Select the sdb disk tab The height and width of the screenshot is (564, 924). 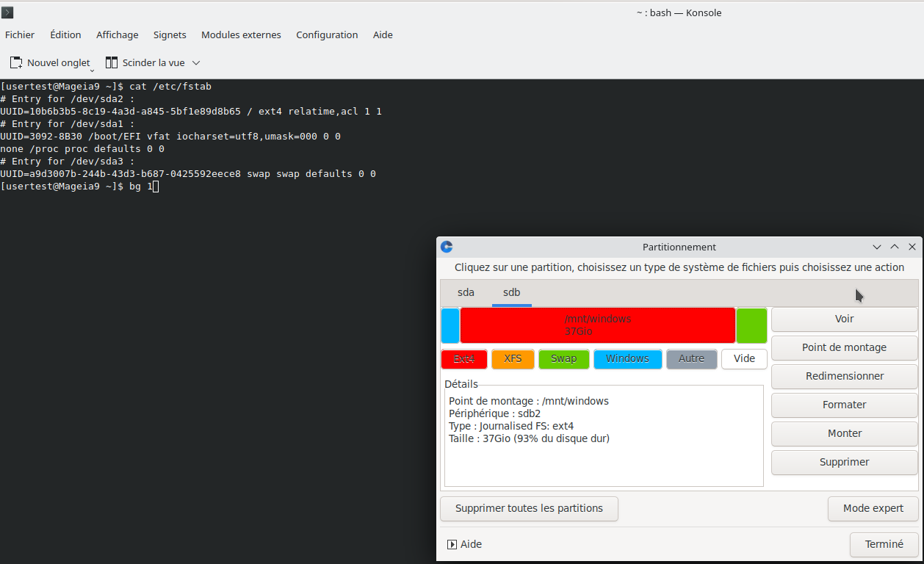point(511,292)
